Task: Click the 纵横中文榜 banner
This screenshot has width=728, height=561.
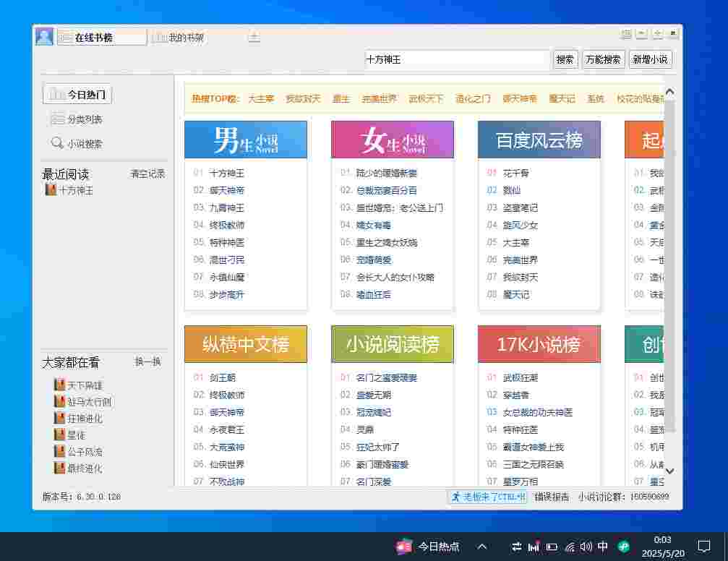Action: pos(246,344)
